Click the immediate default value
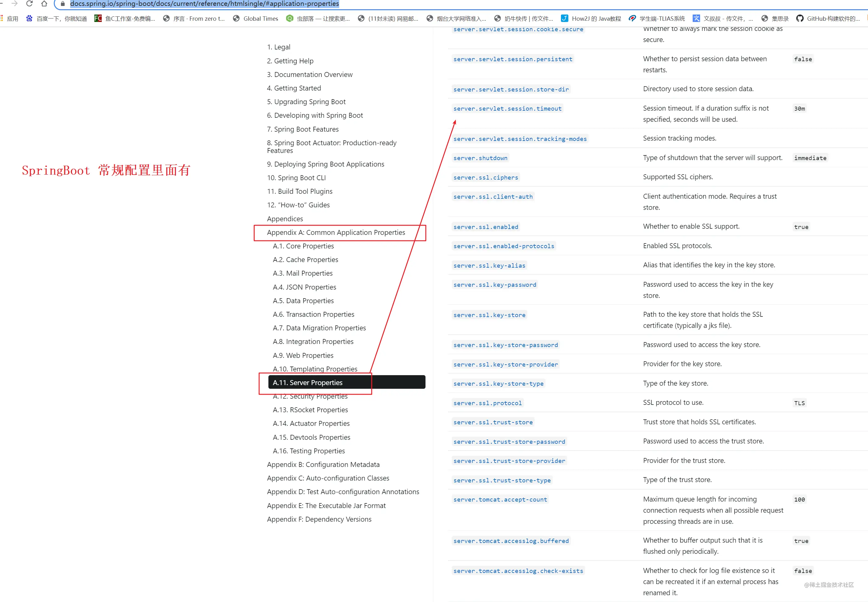This screenshot has width=868, height=602. coord(810,158)
